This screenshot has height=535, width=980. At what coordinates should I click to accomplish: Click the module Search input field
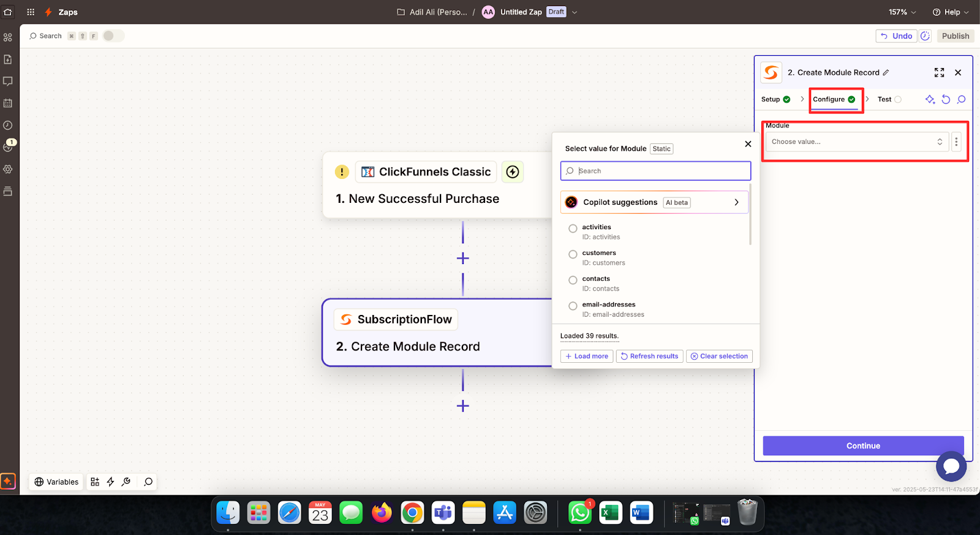coord(655,171)
